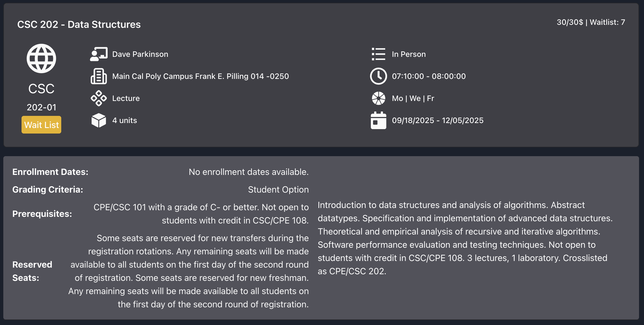Click the aperture icon beside Mo | We | Fr
Viewport: 644px width, 325px height.
click(x=378, y=98)
